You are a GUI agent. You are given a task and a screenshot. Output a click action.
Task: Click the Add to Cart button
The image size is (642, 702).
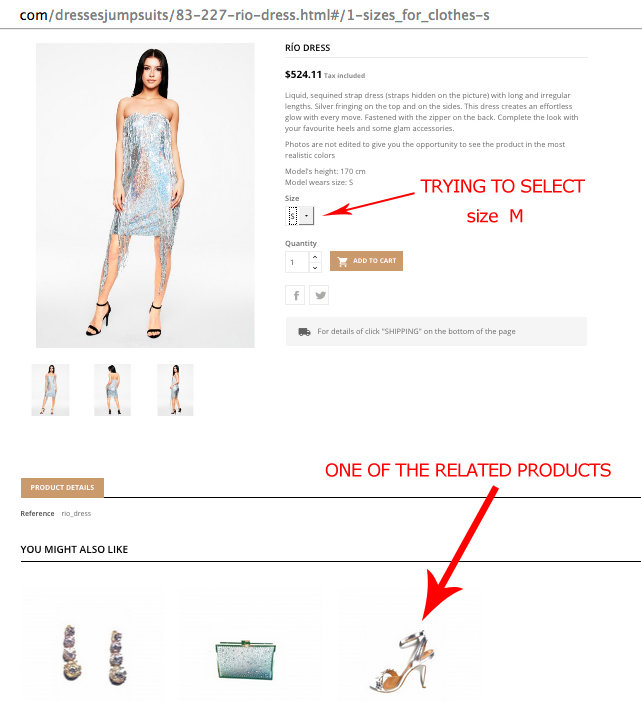pos(366,261)
